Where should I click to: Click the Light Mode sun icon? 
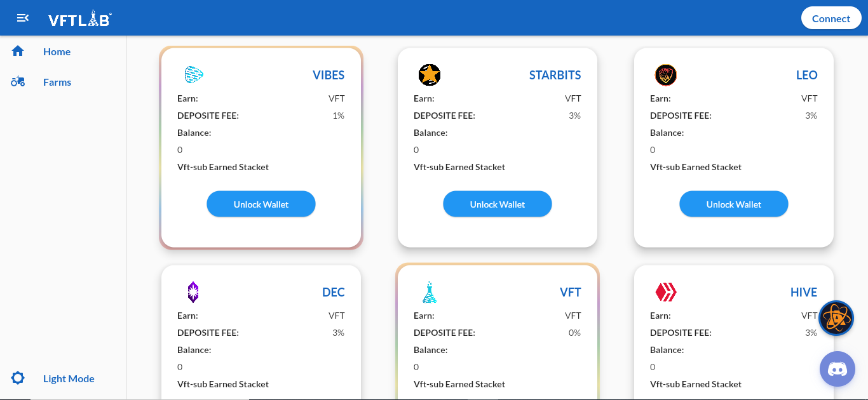click(18, 378)
